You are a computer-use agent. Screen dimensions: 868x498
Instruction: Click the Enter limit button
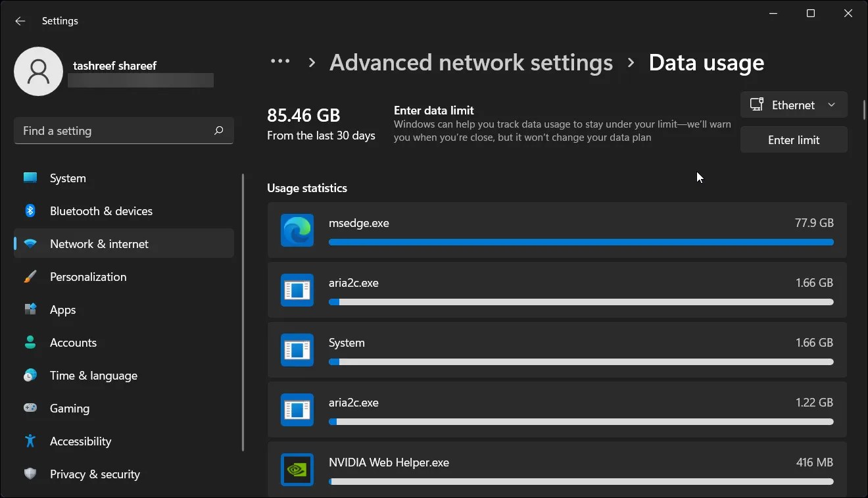793,139
